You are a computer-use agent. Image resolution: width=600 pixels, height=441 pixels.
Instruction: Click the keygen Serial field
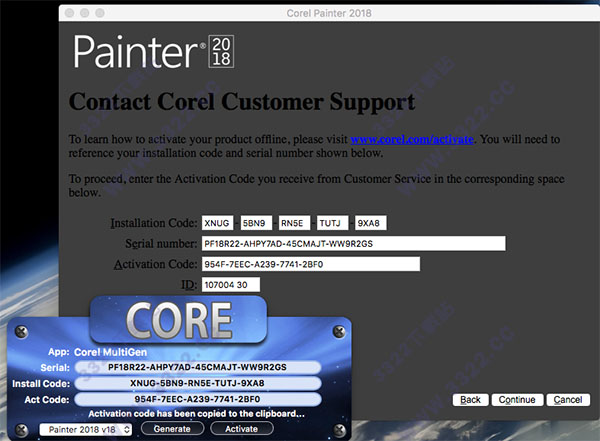pos(198,367)
